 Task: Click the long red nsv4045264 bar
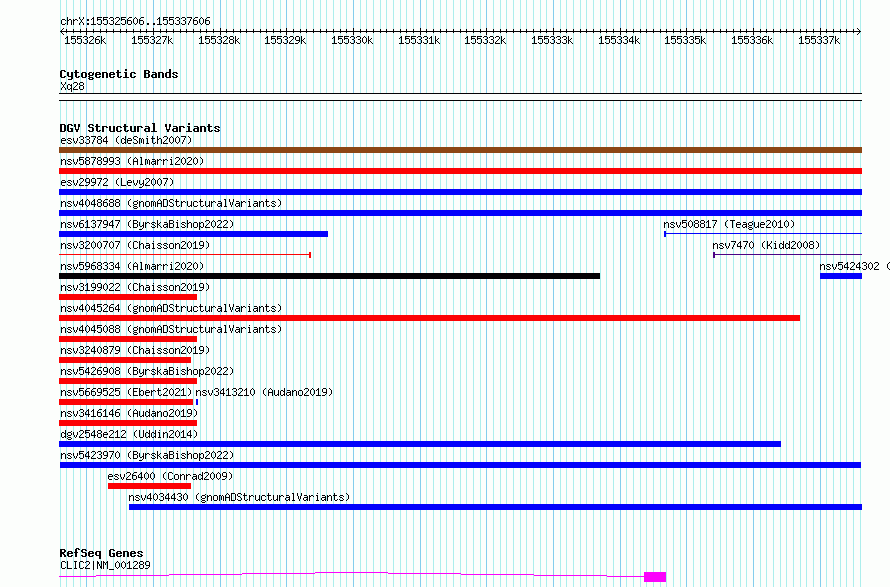tap(430, 318)
